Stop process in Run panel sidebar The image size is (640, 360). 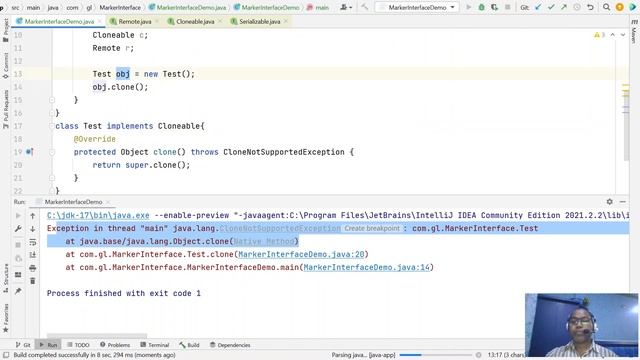click(x=18, y=245)
